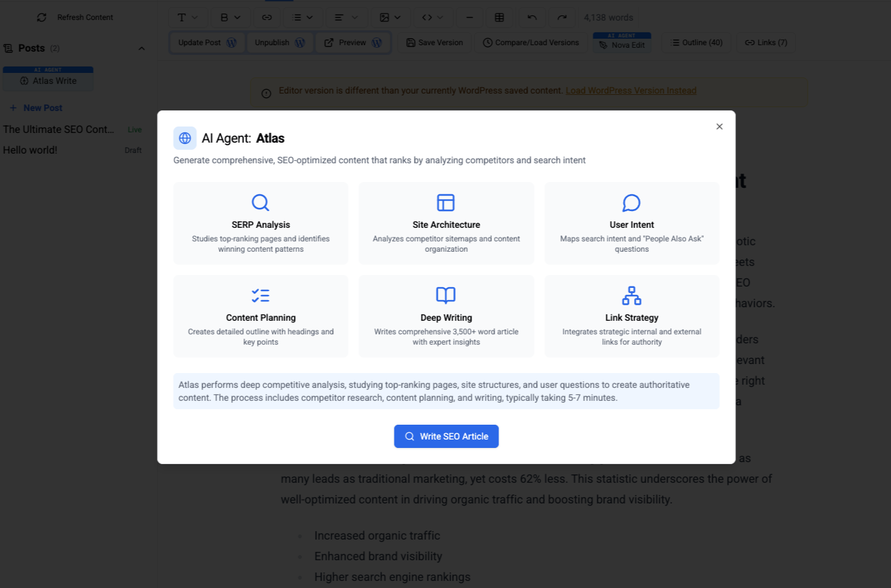The image size is (891, 588).
Task: Open the Outline (40) panel
Action: 697,43
